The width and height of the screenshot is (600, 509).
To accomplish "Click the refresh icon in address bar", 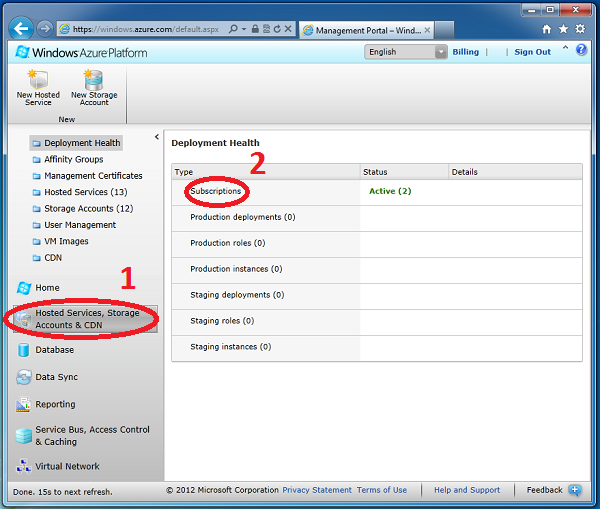I will (x=277, y=29).
